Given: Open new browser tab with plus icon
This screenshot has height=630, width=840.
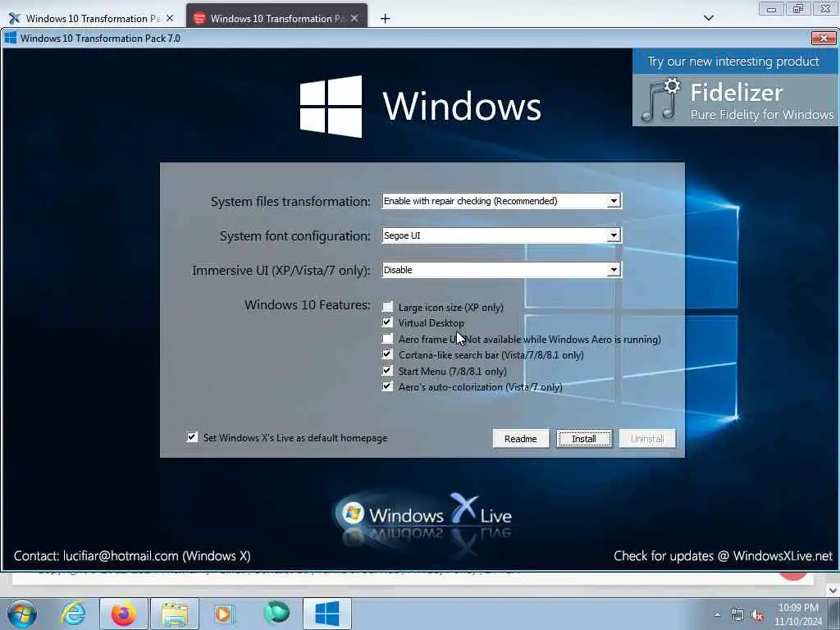Looking at the screenshot, I should point(385,19).
